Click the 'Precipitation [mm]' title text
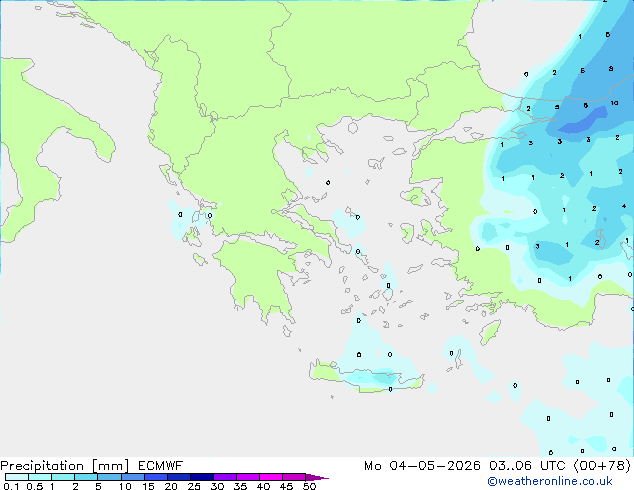Viewport: 634px width, 490px height. pyautogui.click(x=65, y=466)
